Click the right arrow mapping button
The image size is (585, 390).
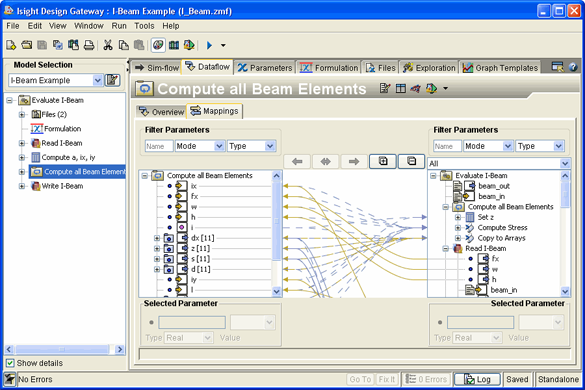354,161
